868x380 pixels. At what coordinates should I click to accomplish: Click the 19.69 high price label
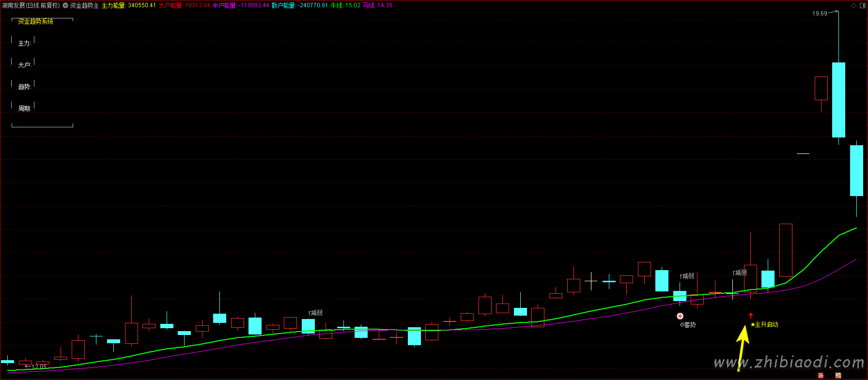(820, 14)
